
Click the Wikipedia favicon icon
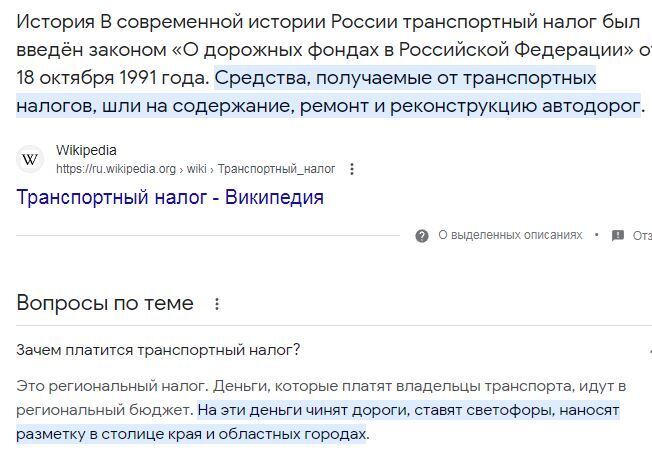point(32,160)
